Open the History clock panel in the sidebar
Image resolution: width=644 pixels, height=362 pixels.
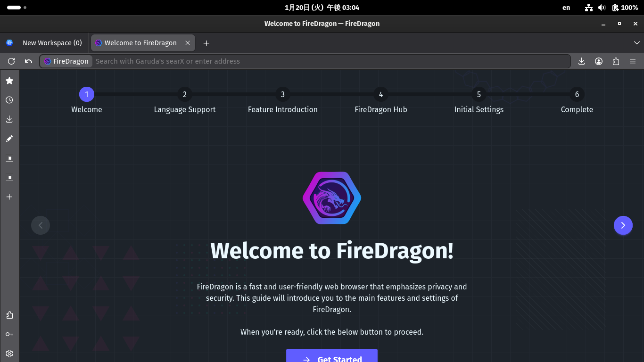coord(9,100)
